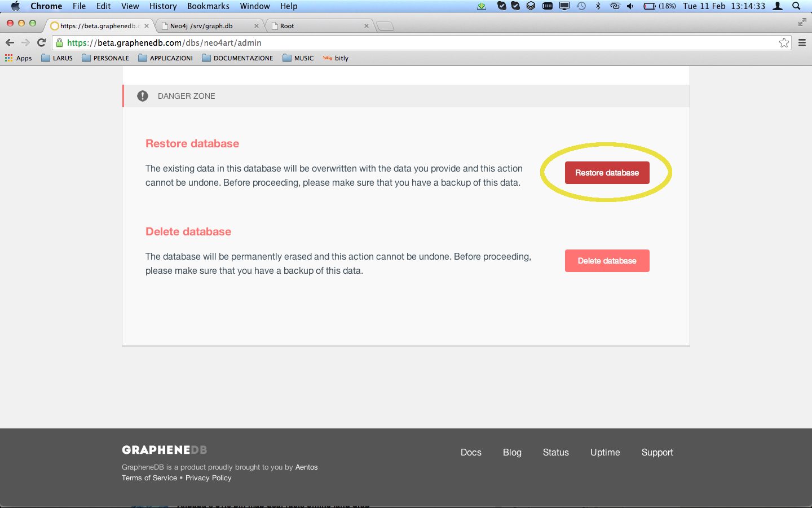
Task: Open the Blog footer link
Action: coord(512,452)
